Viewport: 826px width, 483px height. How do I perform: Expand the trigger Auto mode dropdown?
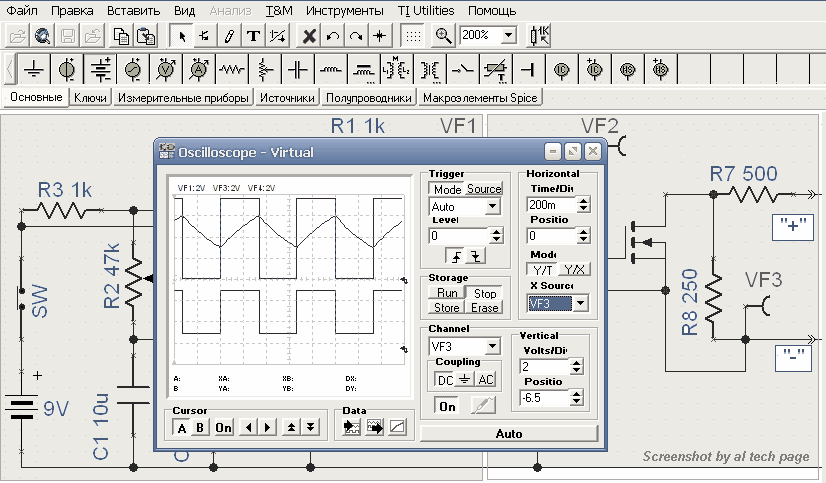(x=492, y=207)
